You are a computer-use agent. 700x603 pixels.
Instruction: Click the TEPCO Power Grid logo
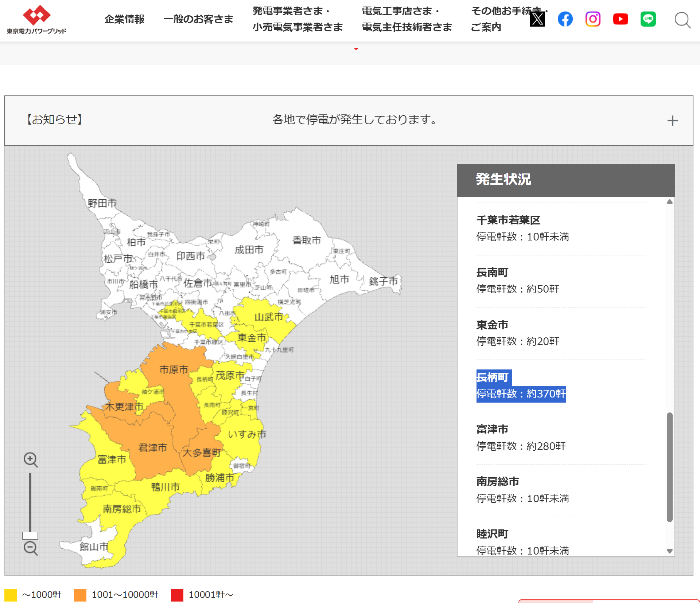coord(36,20)
